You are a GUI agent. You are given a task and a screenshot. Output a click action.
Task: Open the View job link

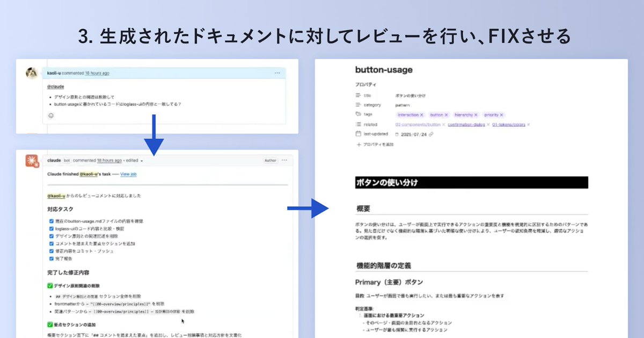pyautogui.click(x=128, y=174)
